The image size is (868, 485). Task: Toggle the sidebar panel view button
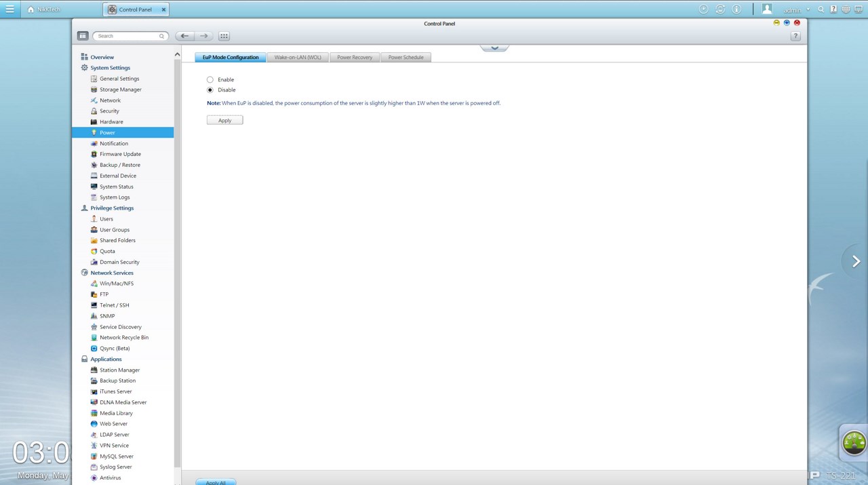(x=83, y=36)
